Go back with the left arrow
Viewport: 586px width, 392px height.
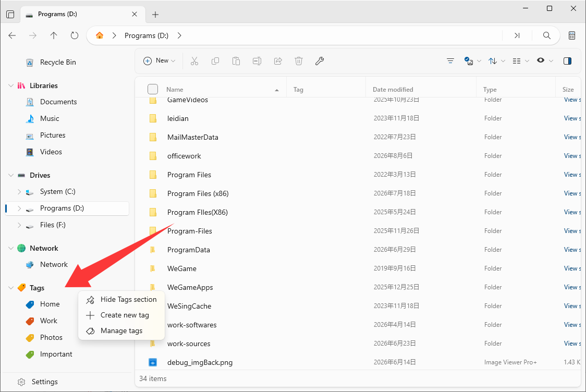pos(13,35)
